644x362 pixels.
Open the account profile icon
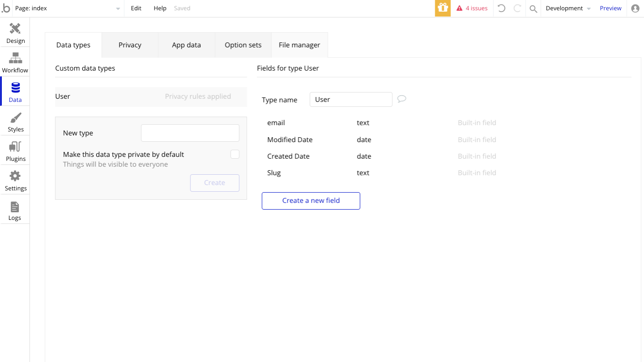636,8
